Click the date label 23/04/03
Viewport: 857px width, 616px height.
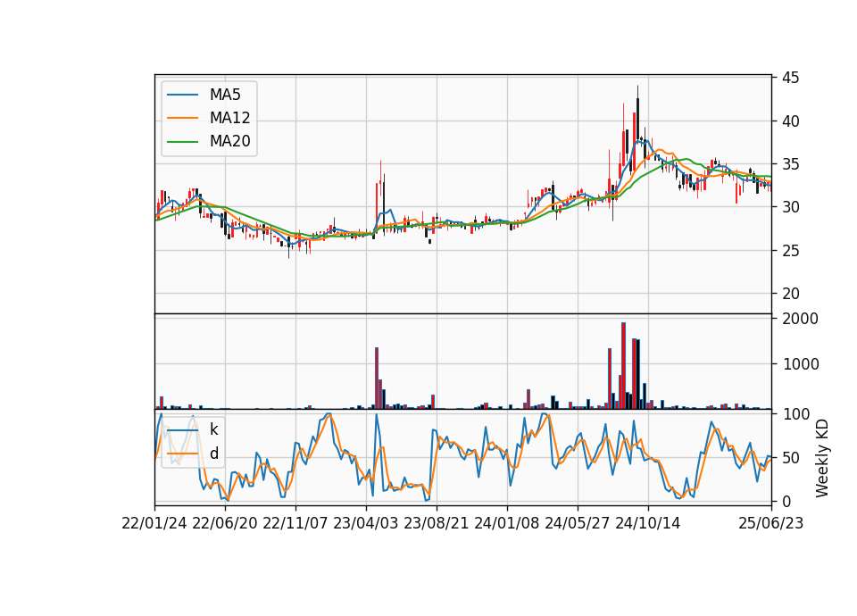(x=366, y=523)
